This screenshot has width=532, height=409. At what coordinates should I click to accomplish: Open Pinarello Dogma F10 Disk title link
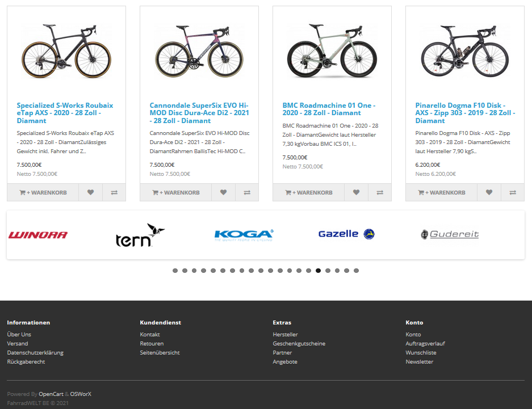coord(465,113)
